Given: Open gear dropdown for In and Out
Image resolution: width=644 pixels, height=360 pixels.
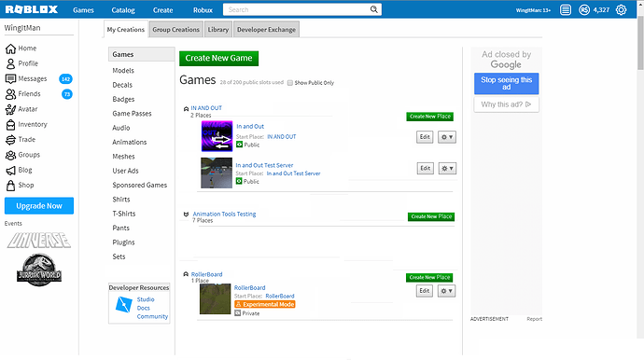Looking at the screenshot, I should [x=447, y=137].
